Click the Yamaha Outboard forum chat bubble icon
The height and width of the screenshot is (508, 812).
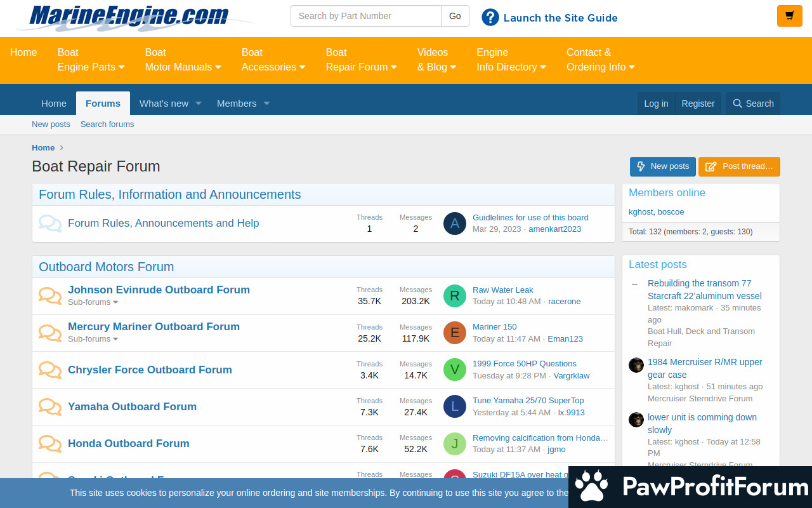point(50,406)
